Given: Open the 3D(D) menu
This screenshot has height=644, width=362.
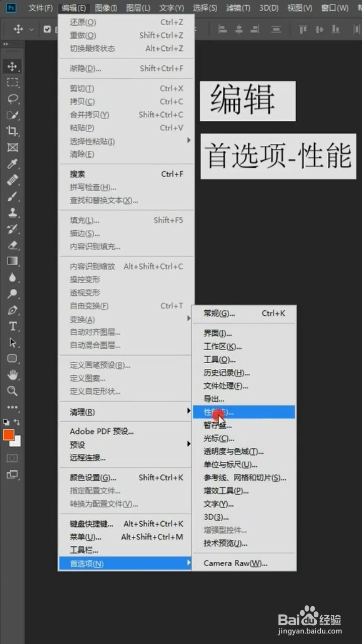Looking at the screenshot, I should (269, 8).
